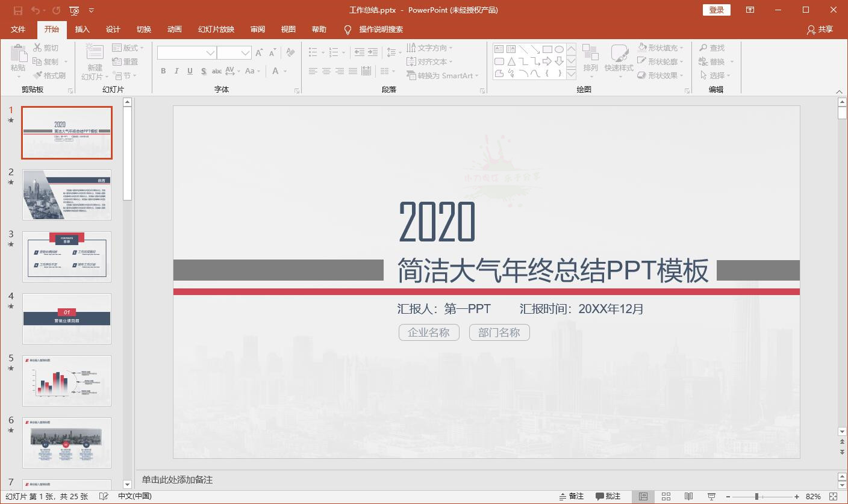This screenshot has height=504, width=848.
Task: Open the Arrange shapes tool
Action: click(x=590, y=59)
